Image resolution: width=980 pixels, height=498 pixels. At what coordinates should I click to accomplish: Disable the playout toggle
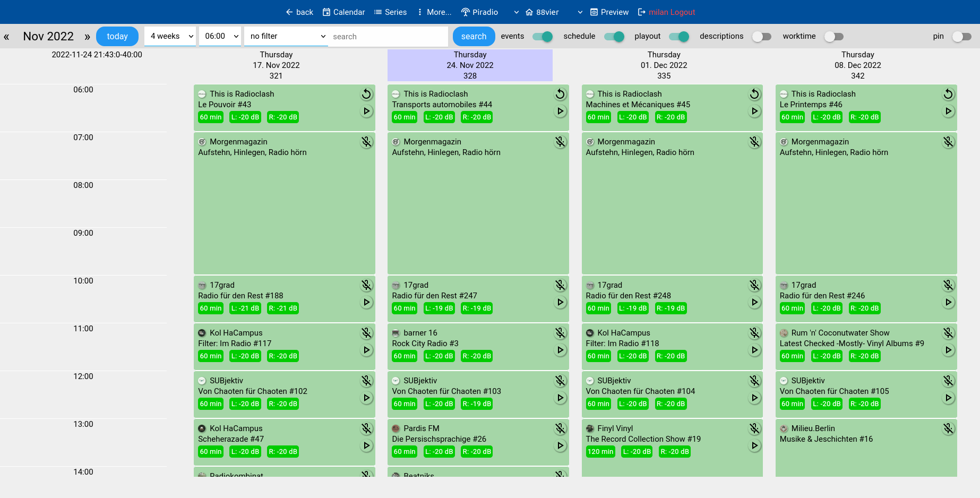[678, 36]
